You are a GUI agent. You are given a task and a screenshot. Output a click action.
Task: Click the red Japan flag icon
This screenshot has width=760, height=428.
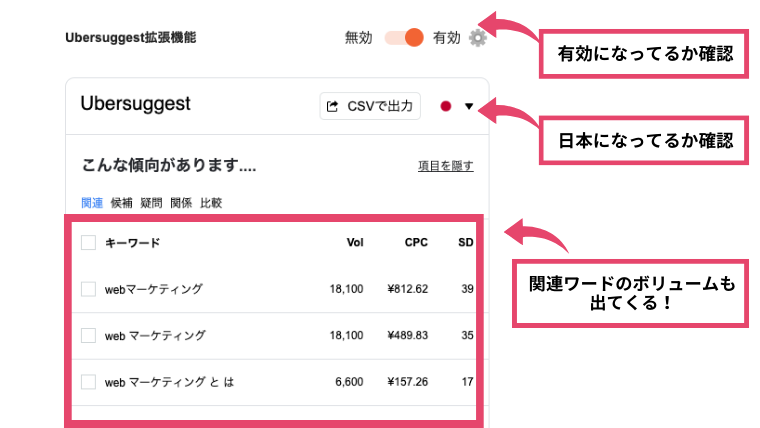tap(445, 106)
